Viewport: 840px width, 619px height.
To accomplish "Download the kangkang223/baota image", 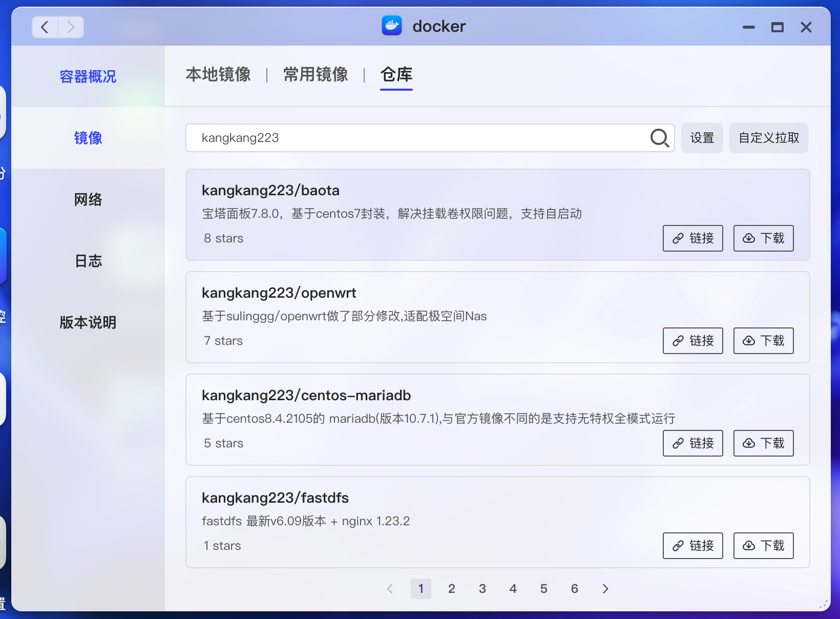I will pos(764,238).
